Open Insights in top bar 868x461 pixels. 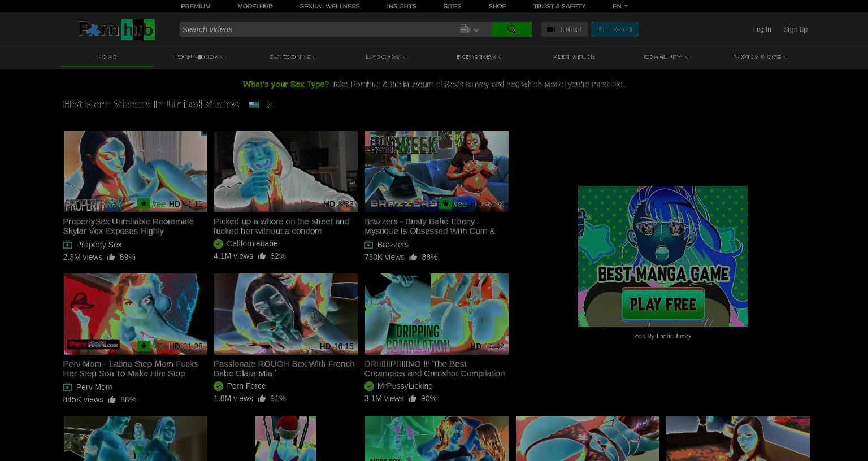point(401,6)
